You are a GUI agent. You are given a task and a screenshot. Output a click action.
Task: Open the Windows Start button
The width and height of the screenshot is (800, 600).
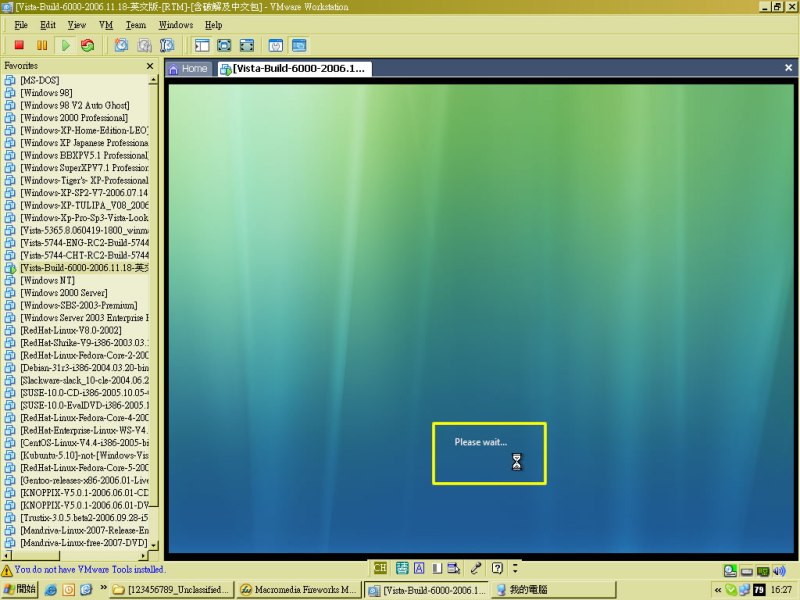point(19,589)
